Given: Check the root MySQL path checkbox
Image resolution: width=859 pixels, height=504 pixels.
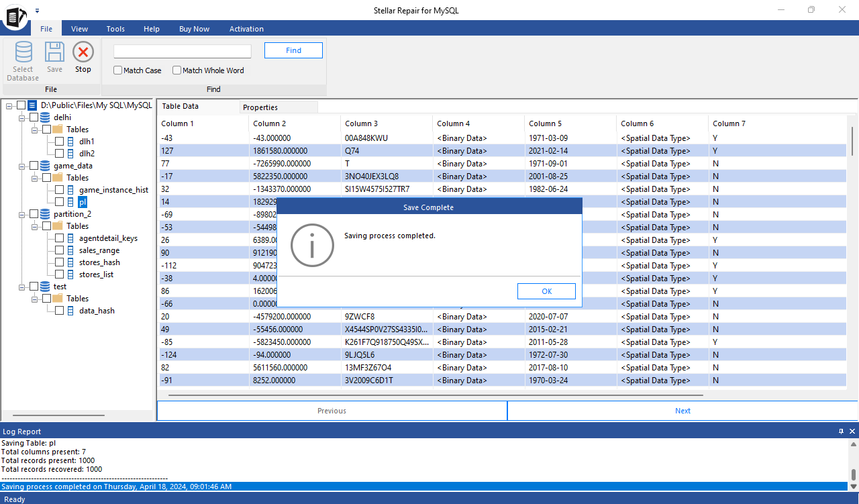Looking at the screenshot, I should (x=21, y=105).
